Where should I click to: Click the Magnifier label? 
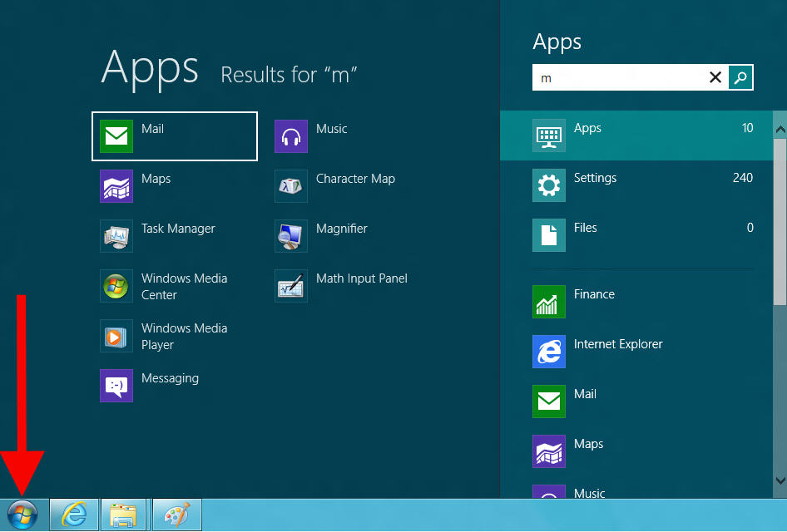click(342, 229)
